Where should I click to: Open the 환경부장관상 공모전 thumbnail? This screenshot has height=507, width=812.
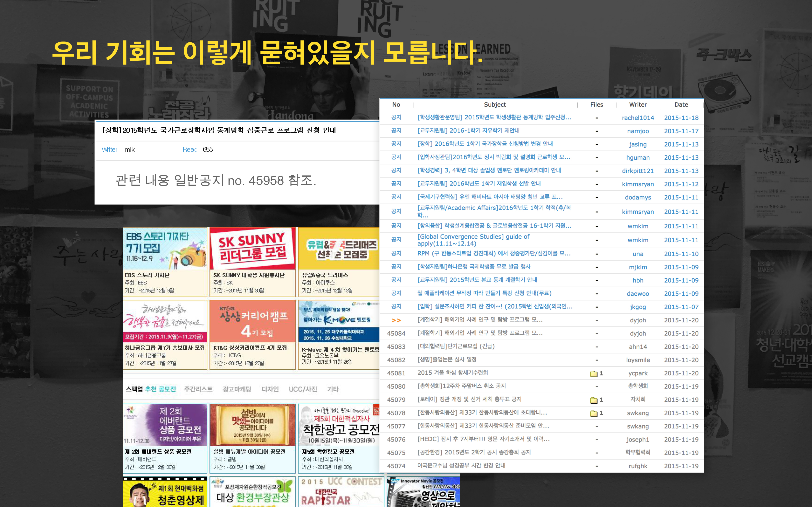[252, 492]
